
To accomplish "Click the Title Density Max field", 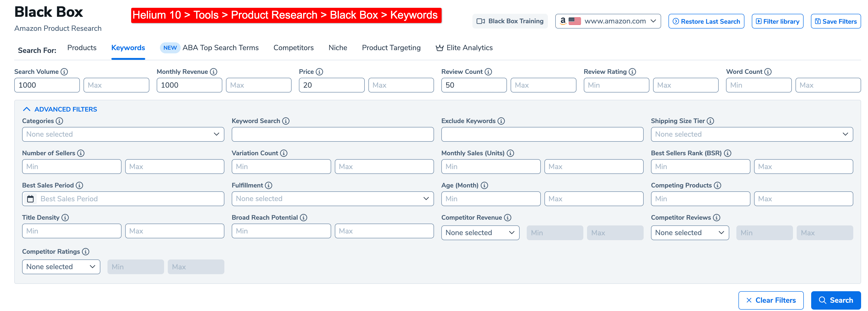I will 174,231.
